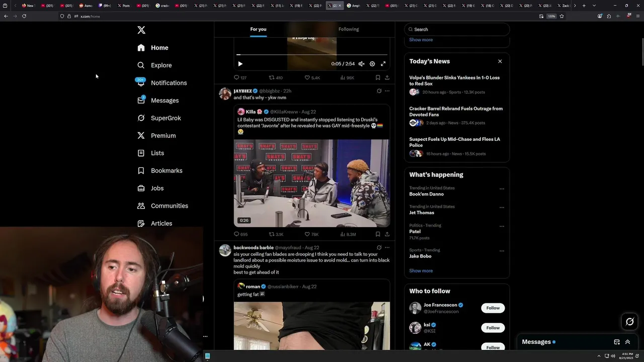The width and height of the screenshot is (644, 362).
Task: Open video settings gear icon
Action: (x=372, y=64)
